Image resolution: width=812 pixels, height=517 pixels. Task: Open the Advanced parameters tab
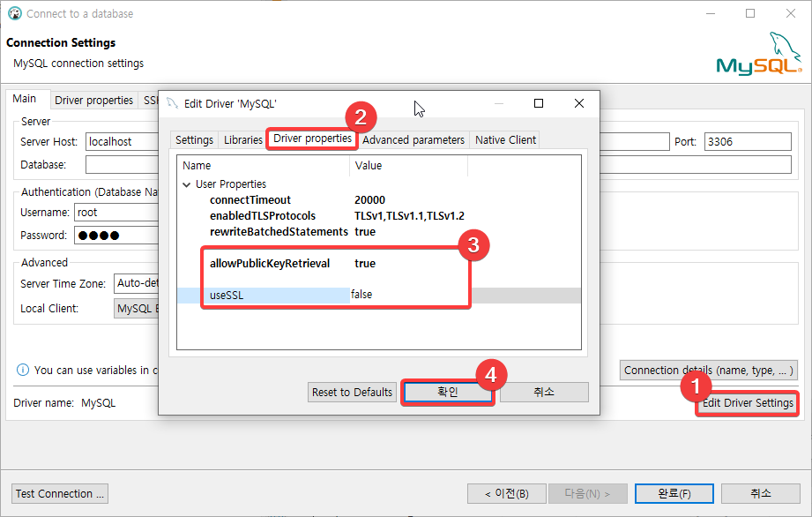point(413,140)
